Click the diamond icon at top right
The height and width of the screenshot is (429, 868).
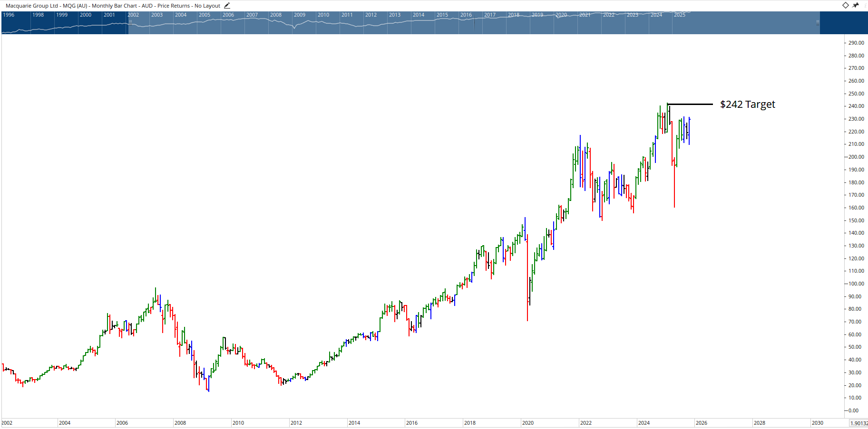[x=845, y=5]
